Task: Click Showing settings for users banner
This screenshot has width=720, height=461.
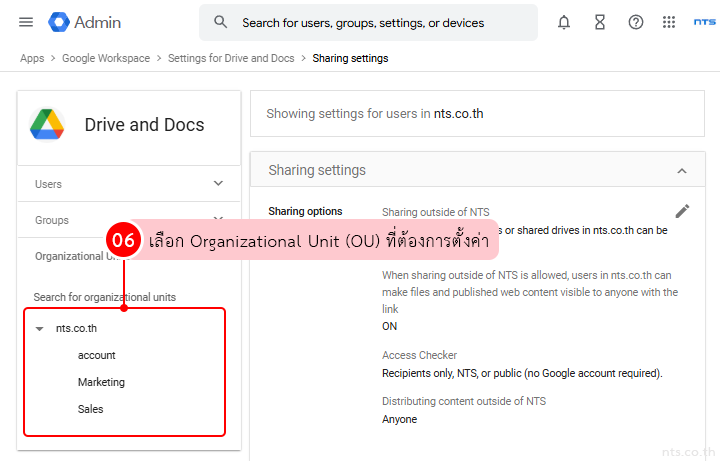Action: point(477,113)
